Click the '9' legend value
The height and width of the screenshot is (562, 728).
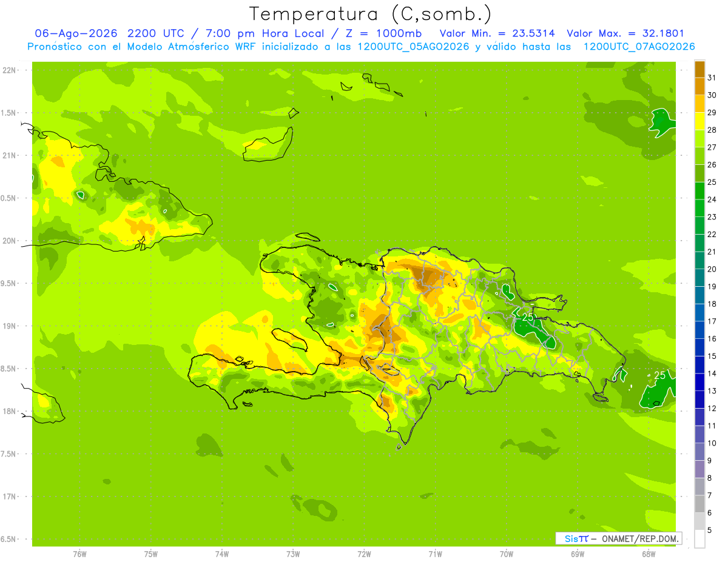pos(710,461)
